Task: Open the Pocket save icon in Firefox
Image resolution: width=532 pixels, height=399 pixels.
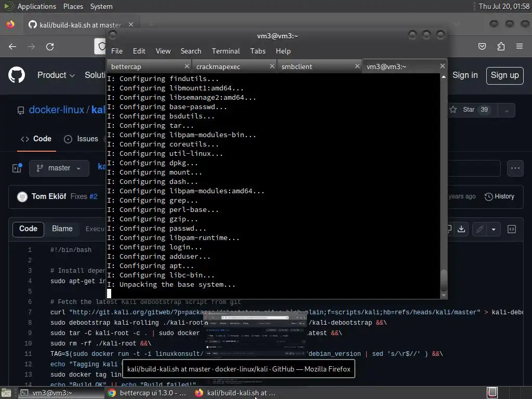Action: tap(482, 46)
